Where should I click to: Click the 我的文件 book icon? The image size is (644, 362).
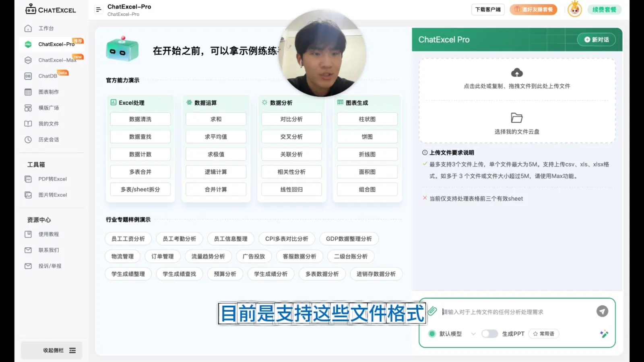(x=28, y=124)
